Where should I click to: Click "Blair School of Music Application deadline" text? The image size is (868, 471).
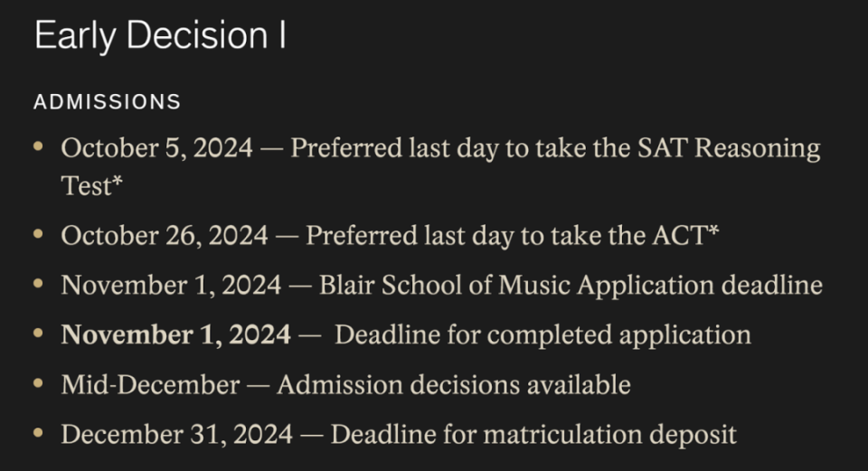point(571,285)
